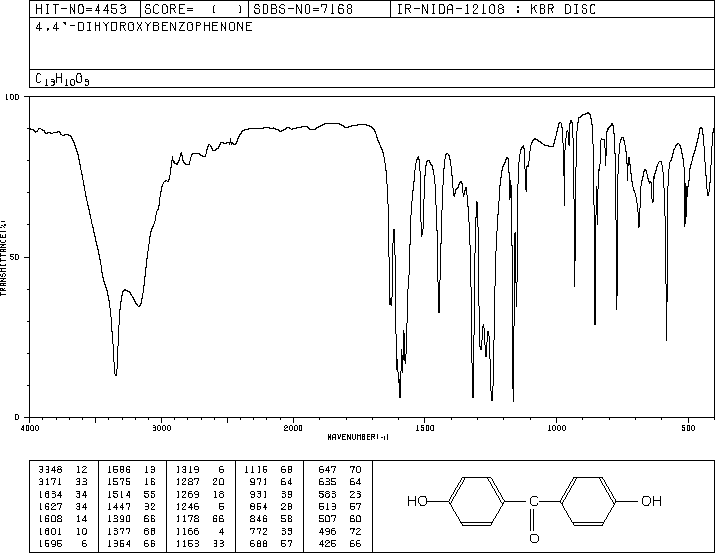715x553 pixels.
Task: Click the broad O-H band minimum near 3348
Action: (116, 374)
